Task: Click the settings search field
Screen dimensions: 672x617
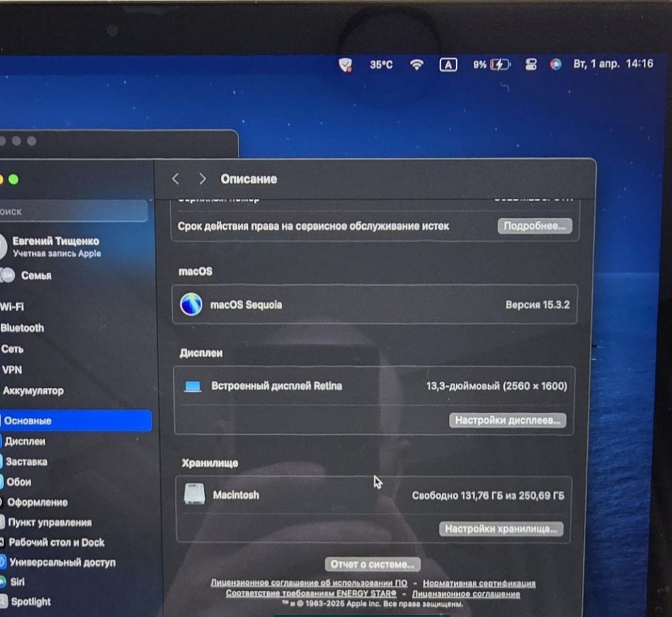Action: click(74, 211)
